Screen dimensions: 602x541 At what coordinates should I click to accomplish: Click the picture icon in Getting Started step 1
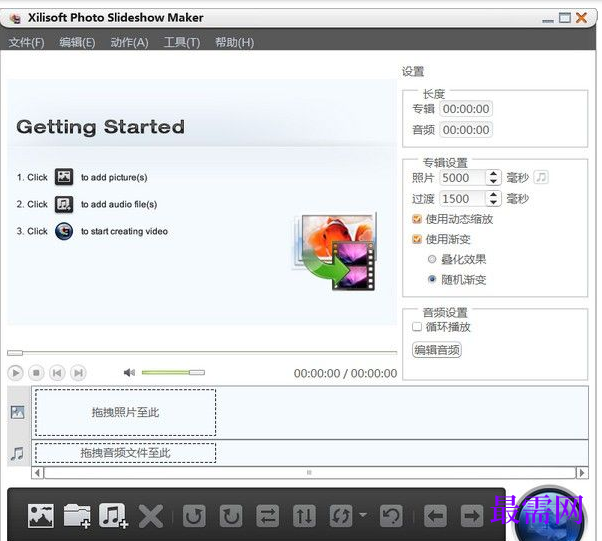point(64,177)
